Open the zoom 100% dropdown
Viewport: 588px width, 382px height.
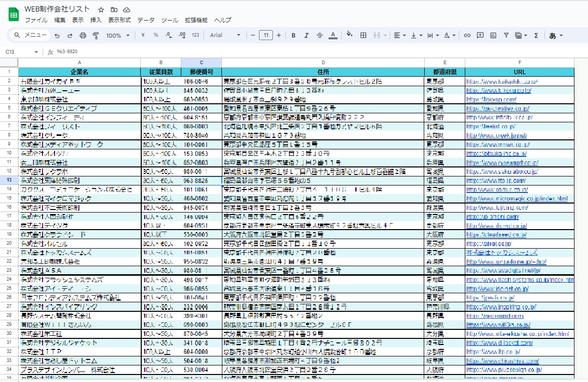(x=117, y=35)
